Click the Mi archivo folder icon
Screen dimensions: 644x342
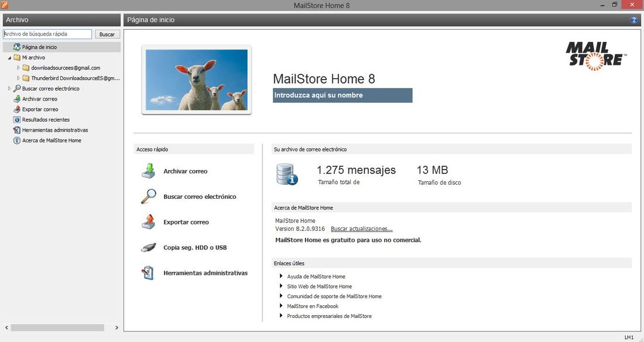[x=17, y=57]
